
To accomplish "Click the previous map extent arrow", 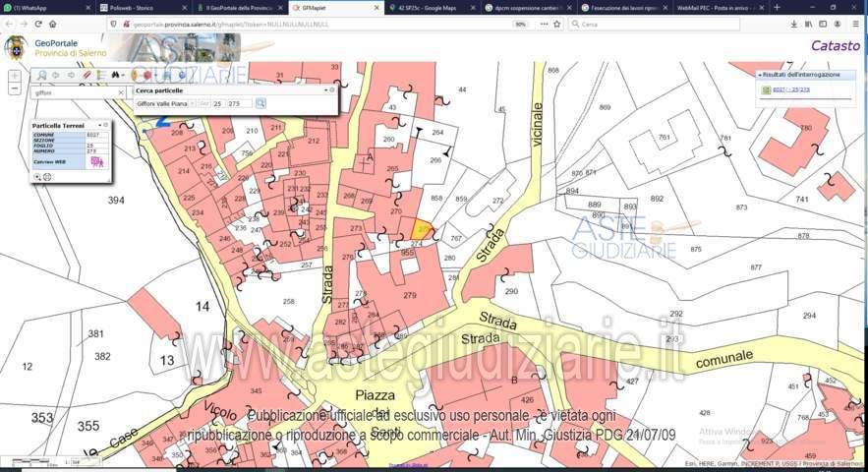I will [x=56, y=75].
